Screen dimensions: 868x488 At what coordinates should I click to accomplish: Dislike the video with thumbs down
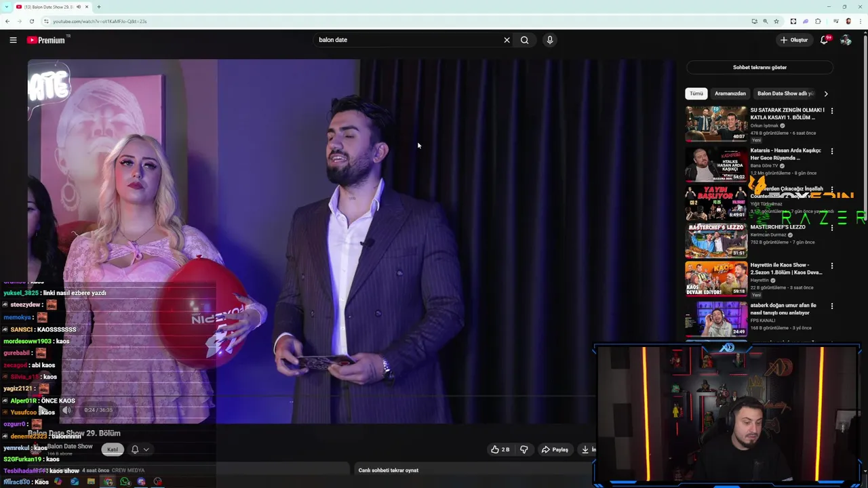(524, 449)
